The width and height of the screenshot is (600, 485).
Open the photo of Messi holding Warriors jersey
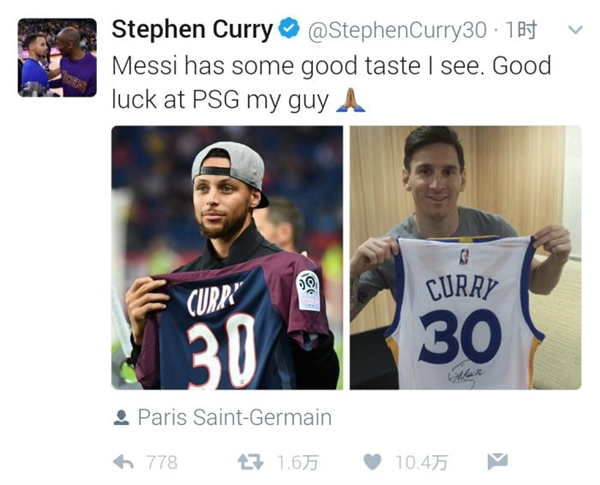click(x=465, y=257)
